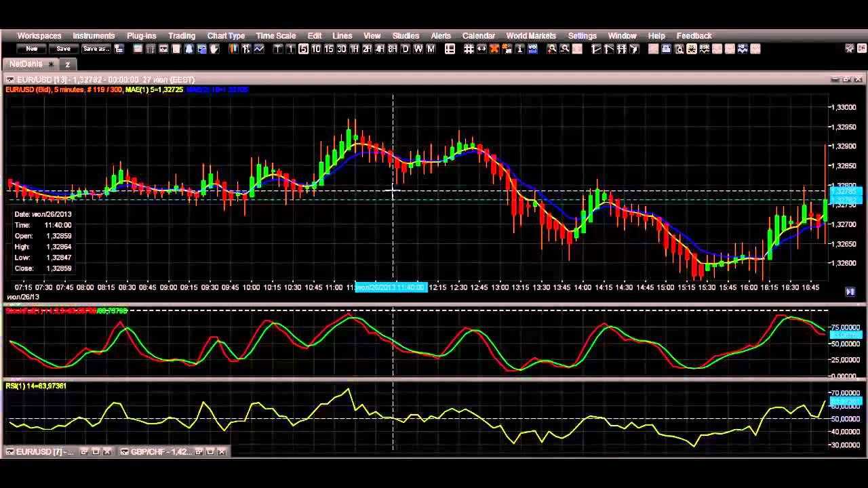Image resolution: width=868 pixels, height=488 pixels.
Task: Click the layout window icon after M
Action: point(450,49)
